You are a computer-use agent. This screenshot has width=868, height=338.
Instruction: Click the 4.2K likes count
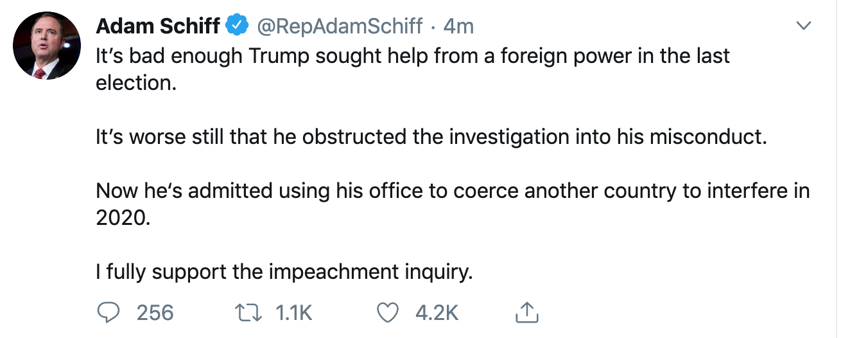point(437,313)
